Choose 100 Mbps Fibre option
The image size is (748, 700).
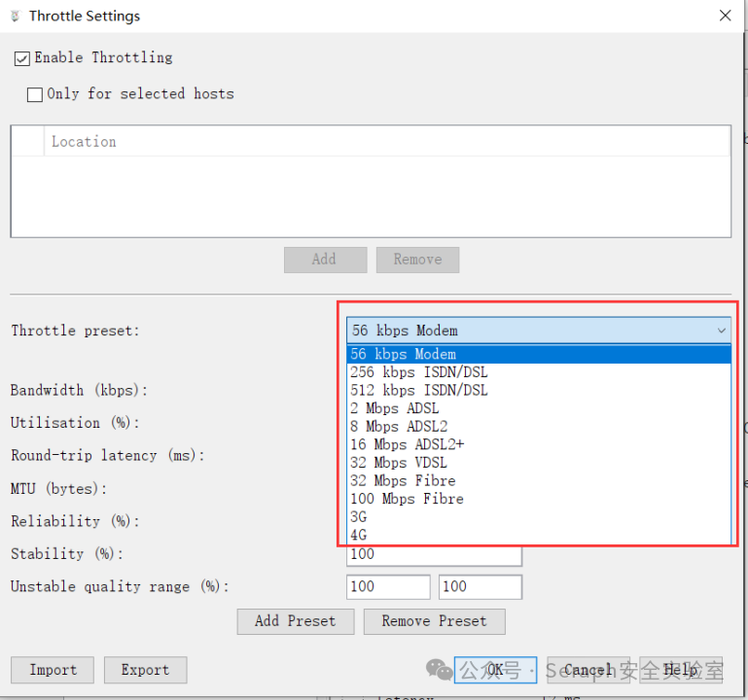pyautogui.click(x=539, y=500)
